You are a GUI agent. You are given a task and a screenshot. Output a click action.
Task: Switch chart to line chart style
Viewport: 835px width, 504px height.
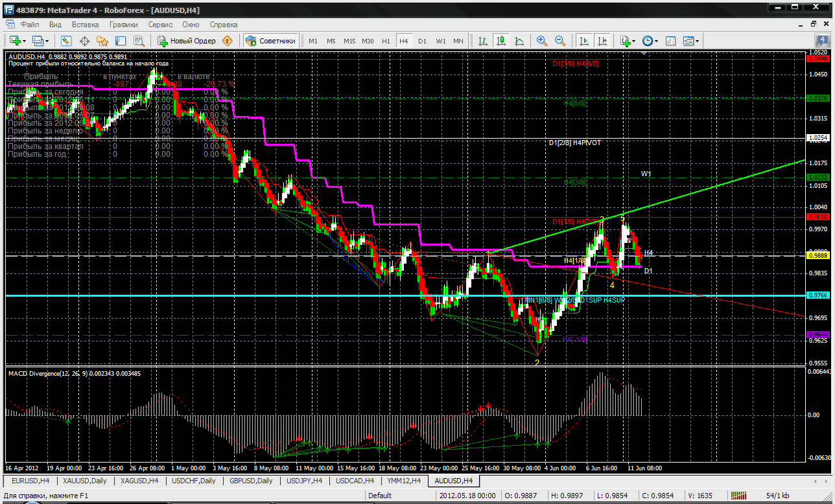[x=519, y=41]
